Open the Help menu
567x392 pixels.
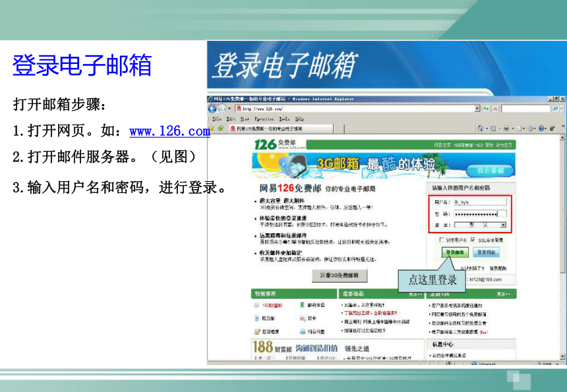[299, 119]
